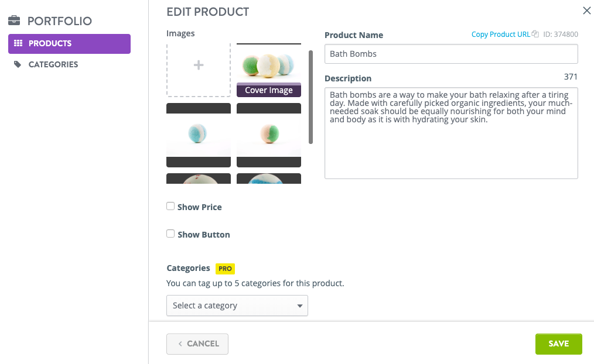
Task: Click the Products grid icon
Action: (18, 43)
